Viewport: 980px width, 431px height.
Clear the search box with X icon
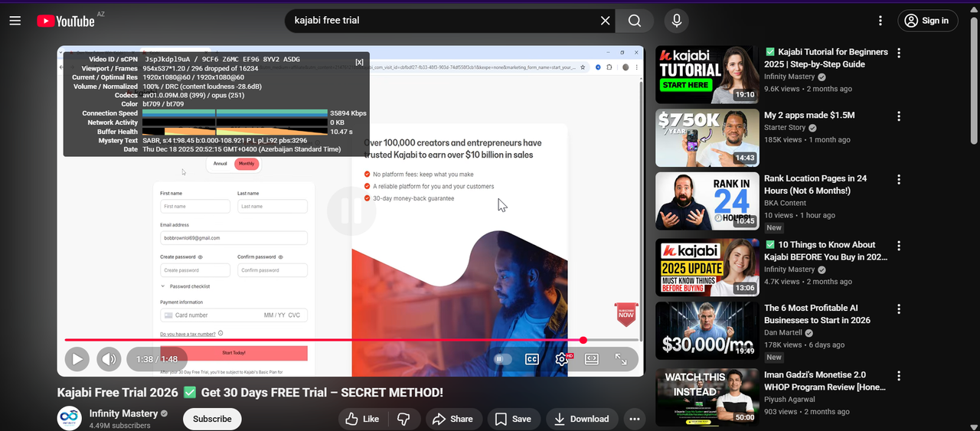(x=606, y=21)
